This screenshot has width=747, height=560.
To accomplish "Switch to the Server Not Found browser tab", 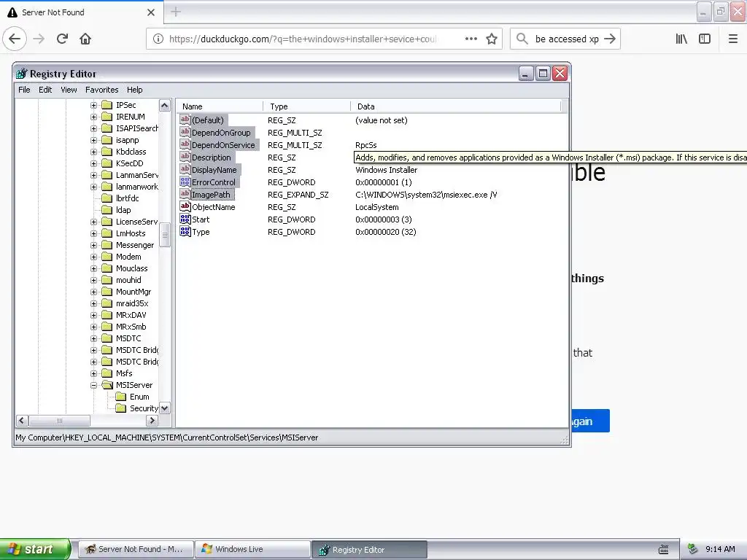I will 82,12.
